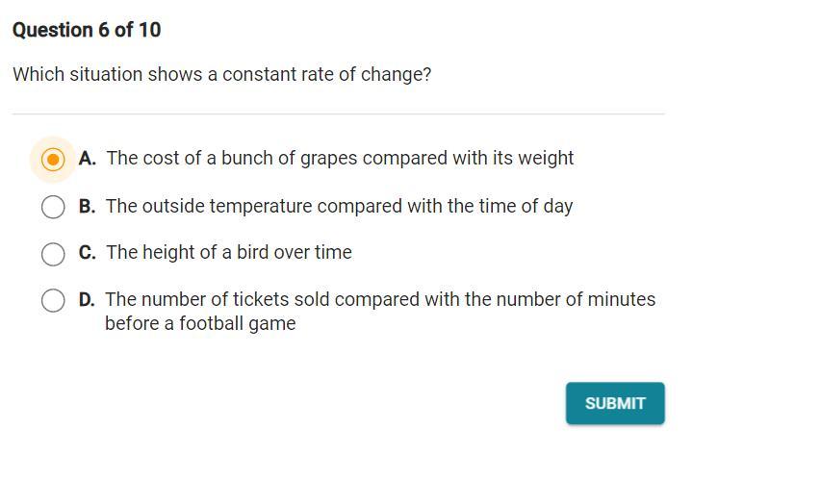Pick the answer text about a bird's height
This screenshot has width=821, height=504.
[x=229, y=252]
